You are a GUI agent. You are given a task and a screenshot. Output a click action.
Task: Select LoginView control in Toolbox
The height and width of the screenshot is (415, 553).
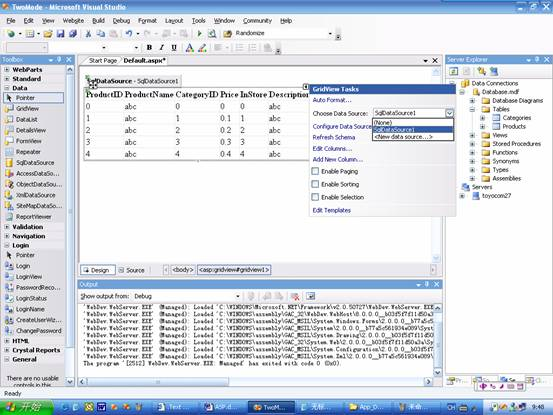coord(29,277)
